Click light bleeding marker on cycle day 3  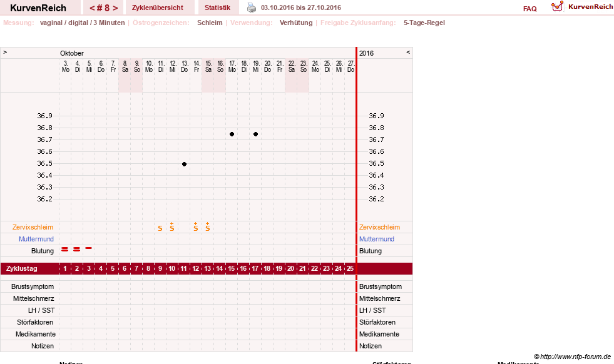point(89,248)
